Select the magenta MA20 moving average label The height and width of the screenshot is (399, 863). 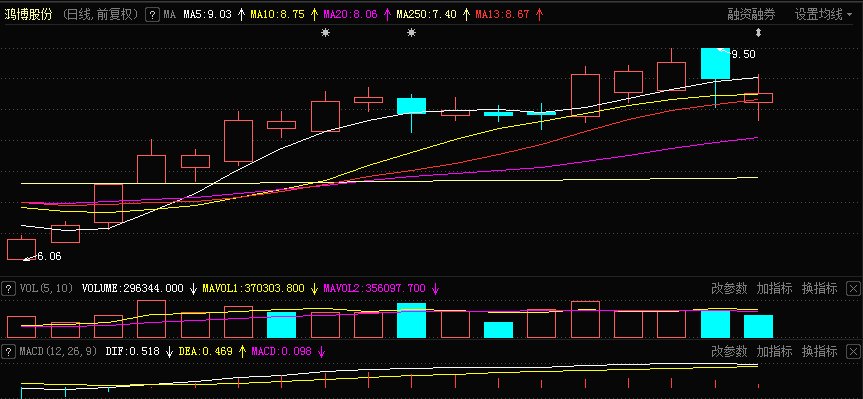(x=351, y=15)
